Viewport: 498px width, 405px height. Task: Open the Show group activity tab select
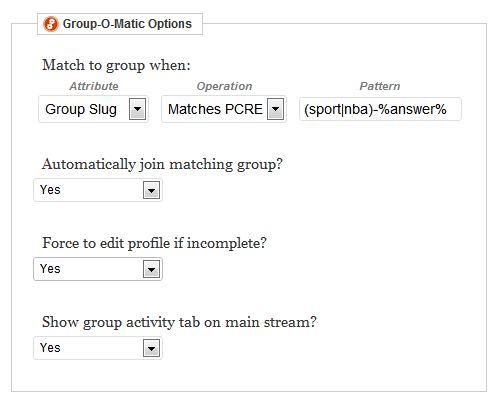click(98, 348)
